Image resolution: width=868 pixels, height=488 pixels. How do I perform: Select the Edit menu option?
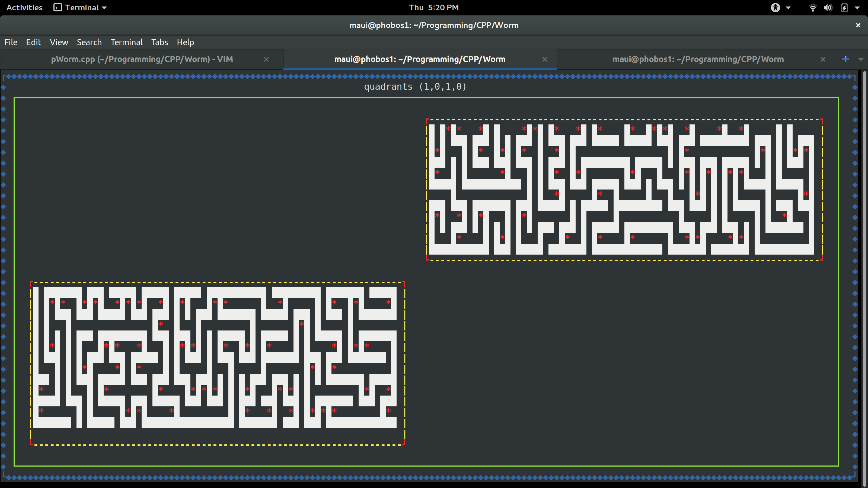point(33,42)
